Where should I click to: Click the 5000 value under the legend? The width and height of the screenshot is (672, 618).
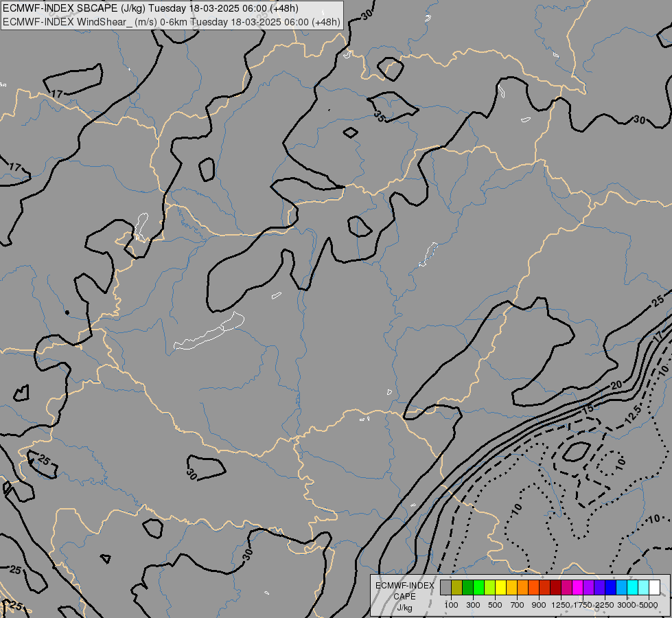[649, 605]
